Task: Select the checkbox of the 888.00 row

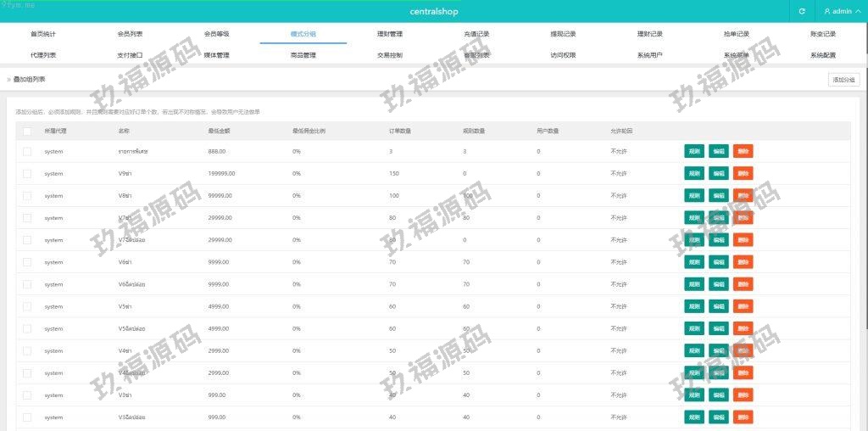Action: tap(27, 151)
